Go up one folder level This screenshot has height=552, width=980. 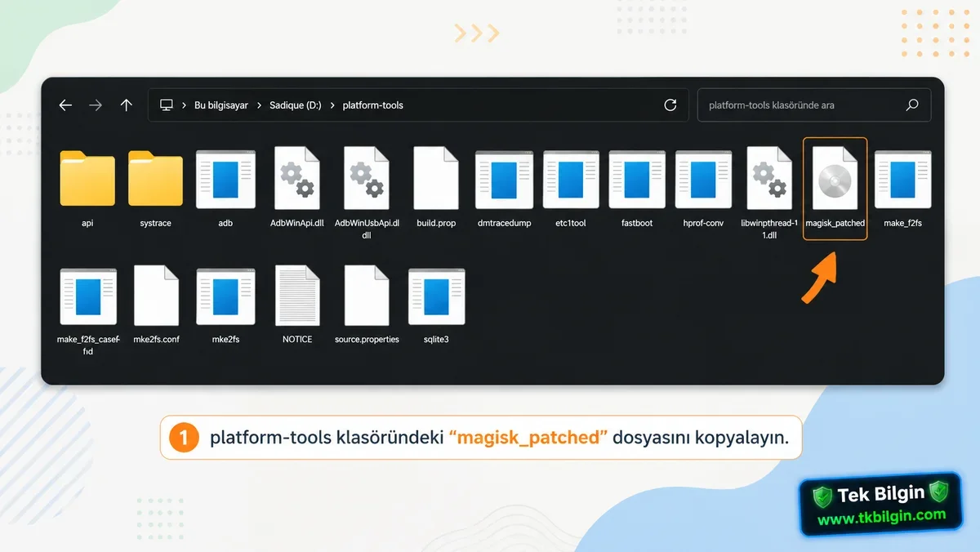[126, 105]
